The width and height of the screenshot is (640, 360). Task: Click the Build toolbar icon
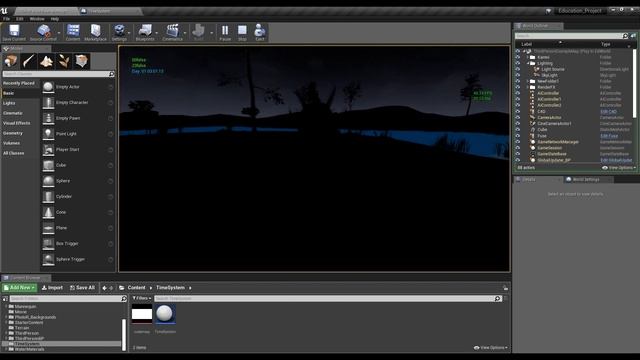[x=198, y=32]
